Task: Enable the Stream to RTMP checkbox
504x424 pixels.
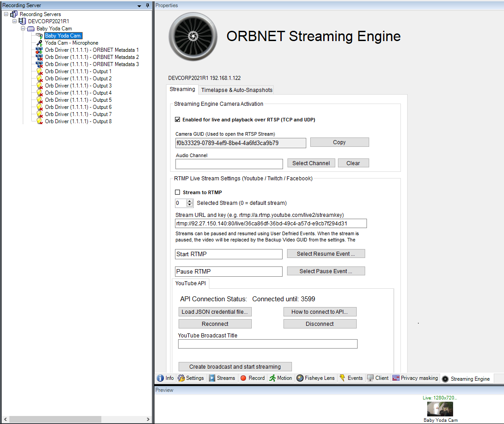Action: click(177, 192)
